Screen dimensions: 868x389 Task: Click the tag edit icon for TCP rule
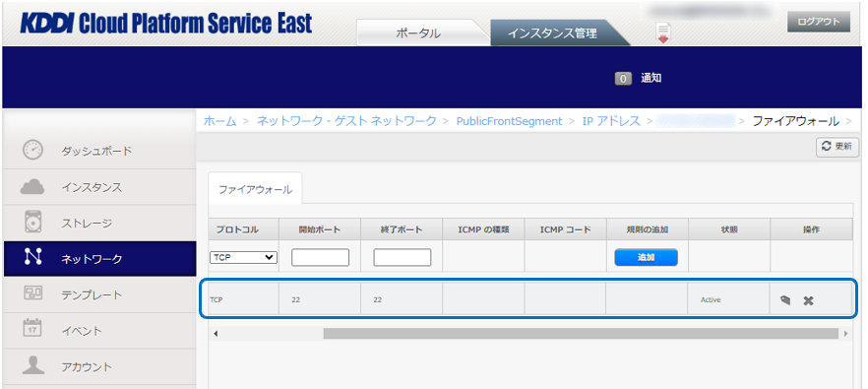[785, 299]
